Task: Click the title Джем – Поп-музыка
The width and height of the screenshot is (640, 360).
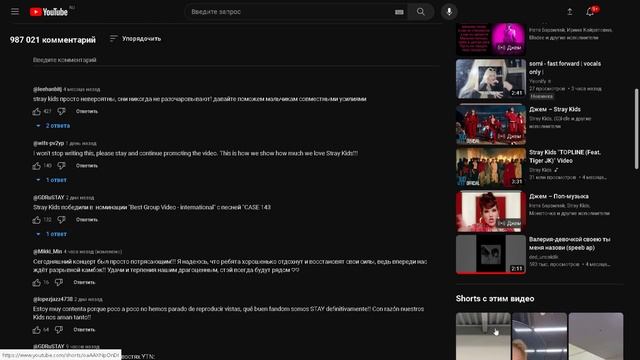Action: point(559,196)
